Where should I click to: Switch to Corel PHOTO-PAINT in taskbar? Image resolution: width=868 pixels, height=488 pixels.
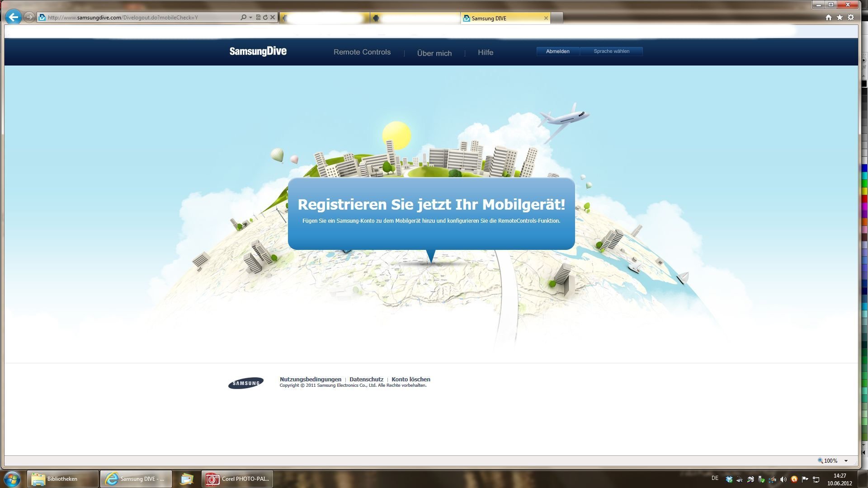pyautogui.click(x=237, y=479)
